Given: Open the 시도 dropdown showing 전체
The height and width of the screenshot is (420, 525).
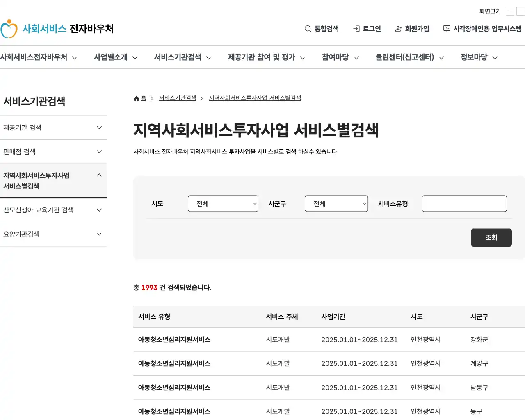Looking at the screenshot, I should [x=223, y=203].
